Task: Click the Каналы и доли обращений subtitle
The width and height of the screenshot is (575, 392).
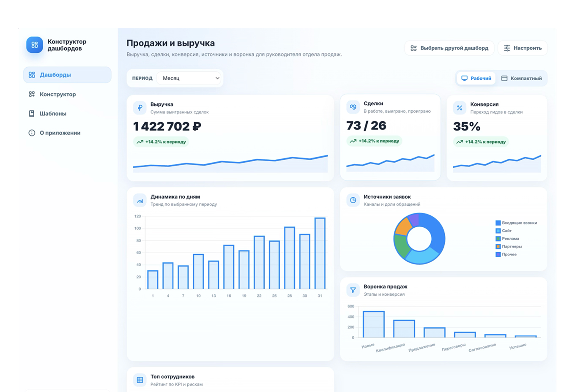Action: pos(392,204)
